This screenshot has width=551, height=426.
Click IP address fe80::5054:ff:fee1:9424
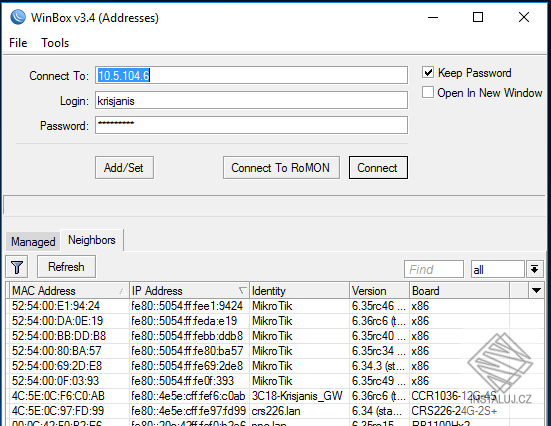(x=187, y=306)
